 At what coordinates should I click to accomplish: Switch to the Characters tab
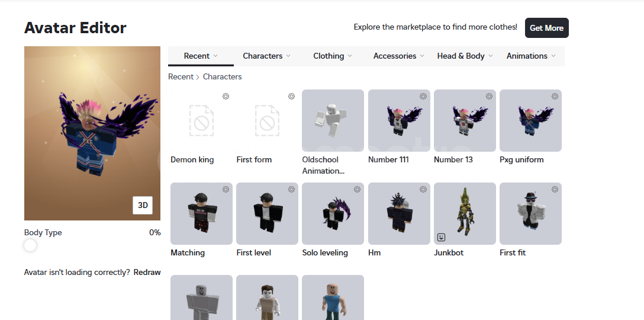pyautogui.click(x=266, y=56)
